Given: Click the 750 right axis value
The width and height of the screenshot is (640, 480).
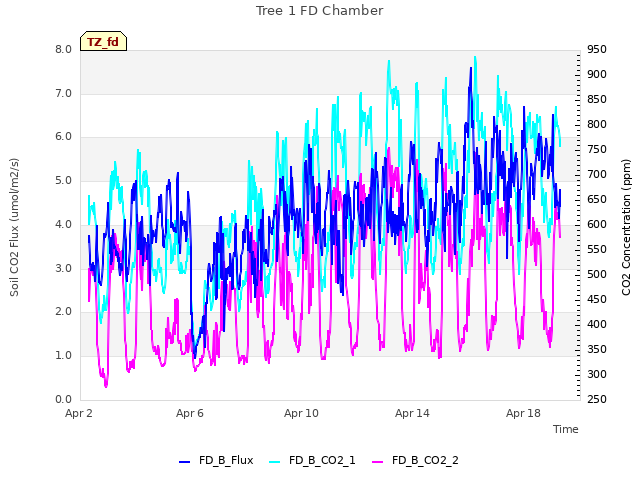Looking at the screenshot, I should point(597,149).
